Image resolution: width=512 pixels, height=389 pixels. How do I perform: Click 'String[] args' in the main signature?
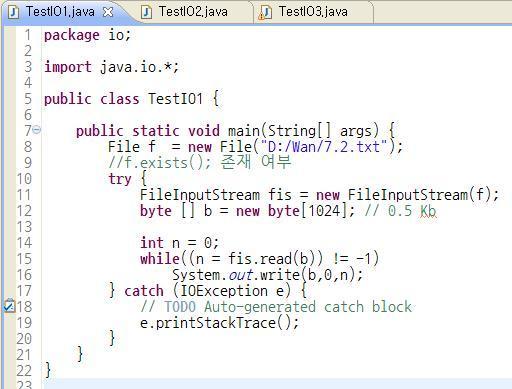coord(319,131)
